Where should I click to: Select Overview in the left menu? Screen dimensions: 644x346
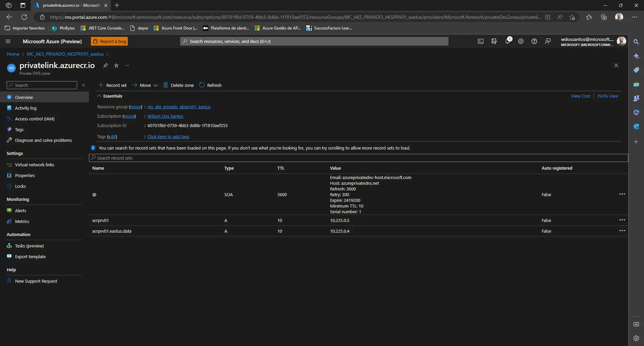44,97
